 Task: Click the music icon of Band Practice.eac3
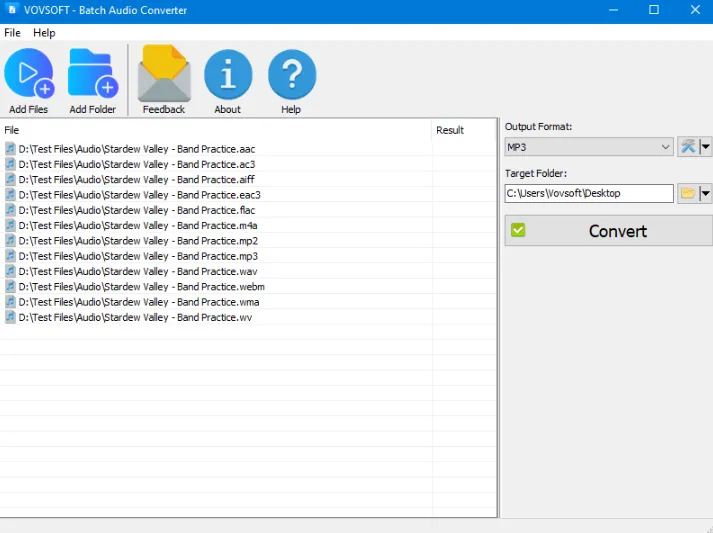pyautogui.click(x=10, y=195)
